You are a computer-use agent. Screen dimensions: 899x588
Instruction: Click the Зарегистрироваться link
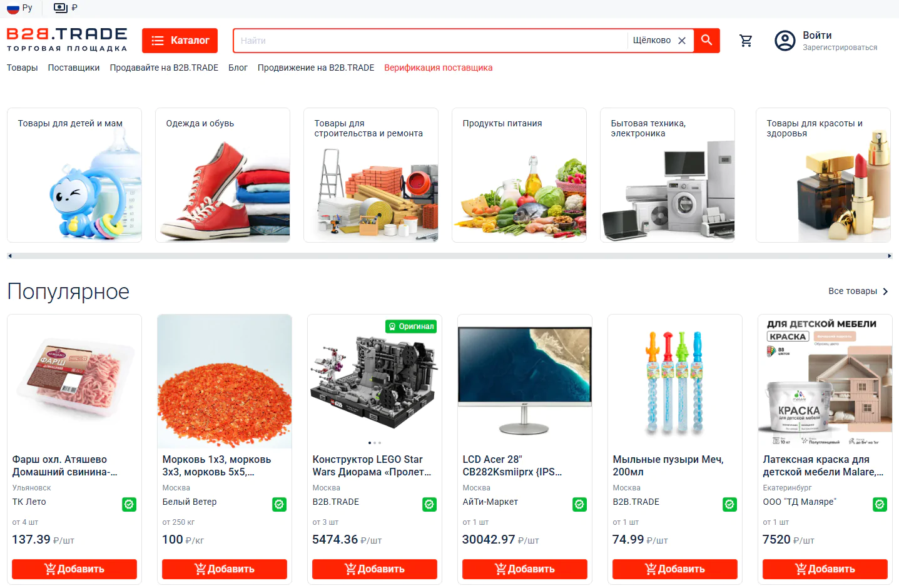click(x=840, y=48)
